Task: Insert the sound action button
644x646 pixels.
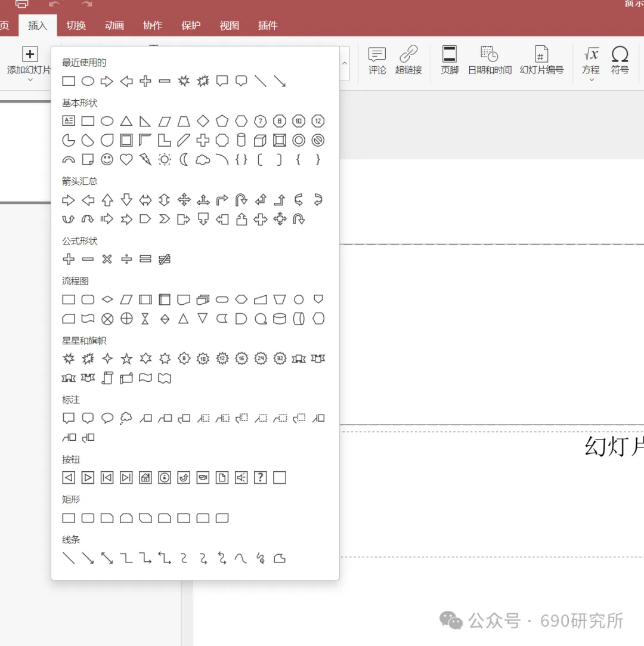Action: pyautogui.click(x=241, y=478)
